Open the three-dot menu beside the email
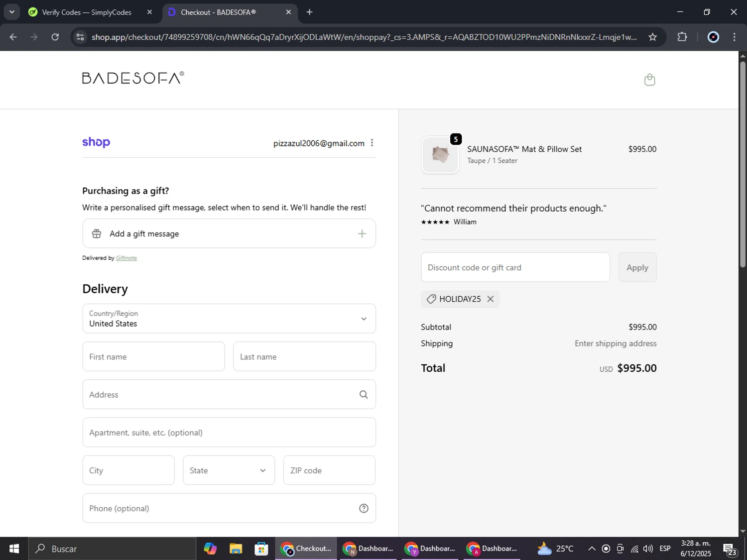Image resolution: width=747 pixels, height=560 pixels. pyautogui.click(x=372, y=143)
